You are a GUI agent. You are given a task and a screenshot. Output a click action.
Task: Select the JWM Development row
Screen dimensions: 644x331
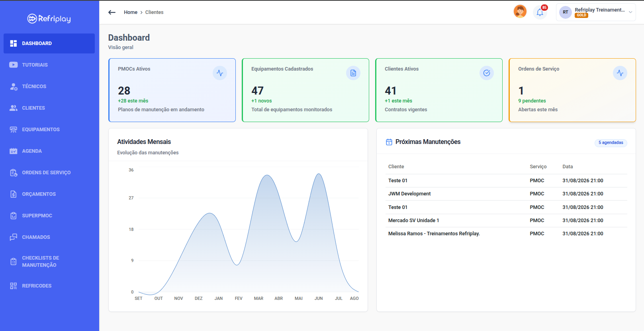pos(506,194)
